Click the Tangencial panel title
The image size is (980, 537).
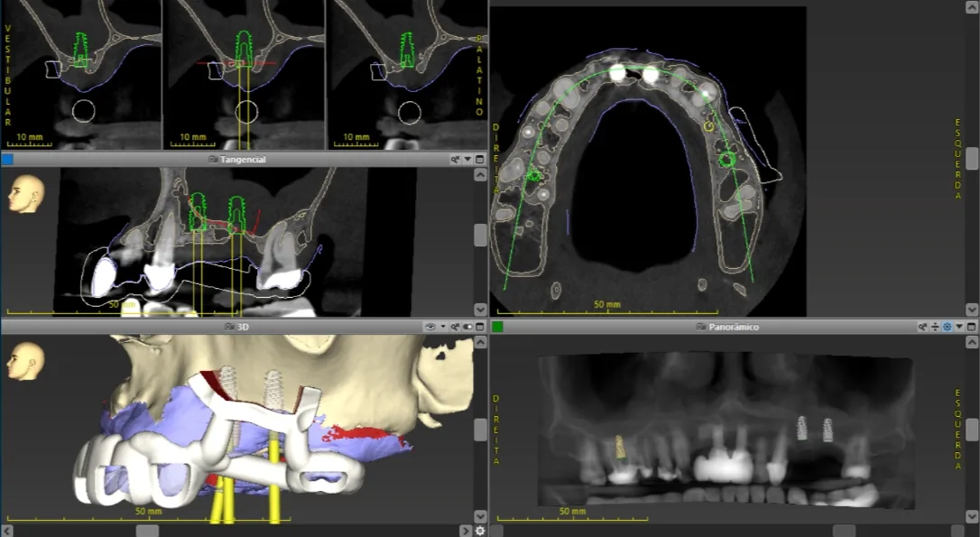[243, 160]
